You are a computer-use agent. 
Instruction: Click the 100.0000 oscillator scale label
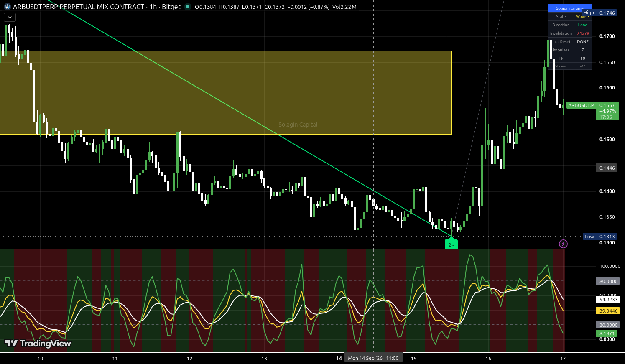[610, 266]
